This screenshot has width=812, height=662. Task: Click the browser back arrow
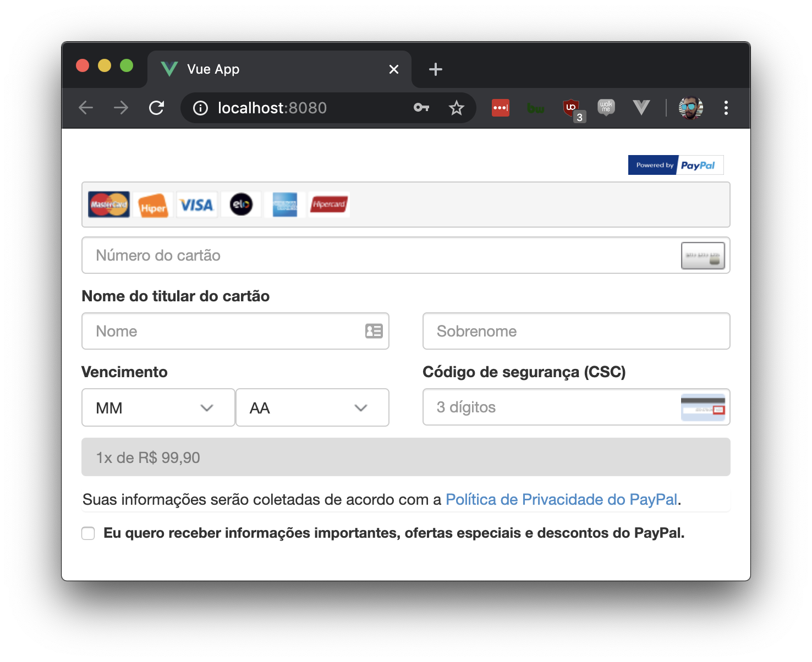point(86,108)
